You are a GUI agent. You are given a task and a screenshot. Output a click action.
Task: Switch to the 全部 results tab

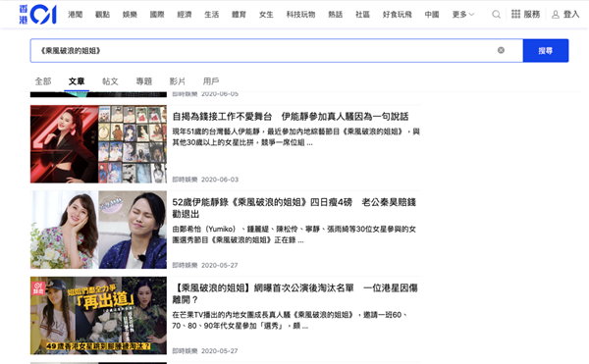[x=43, y=81]
